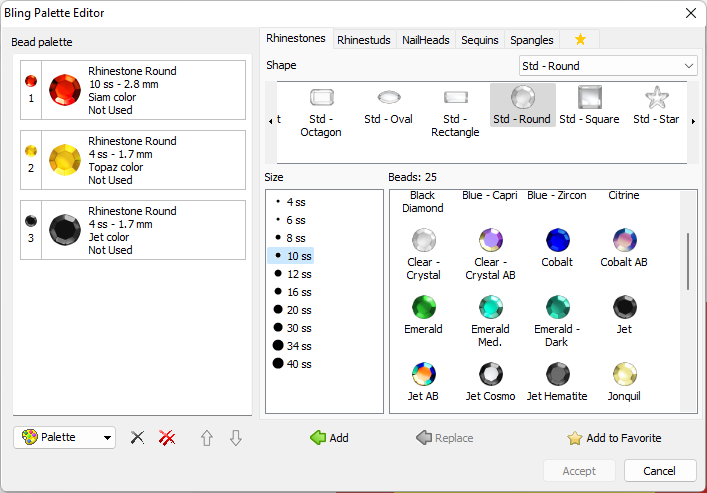Screen dimensions: 707x493
Task: Select the Emerald bead color
Action: (x=424, y=307)
